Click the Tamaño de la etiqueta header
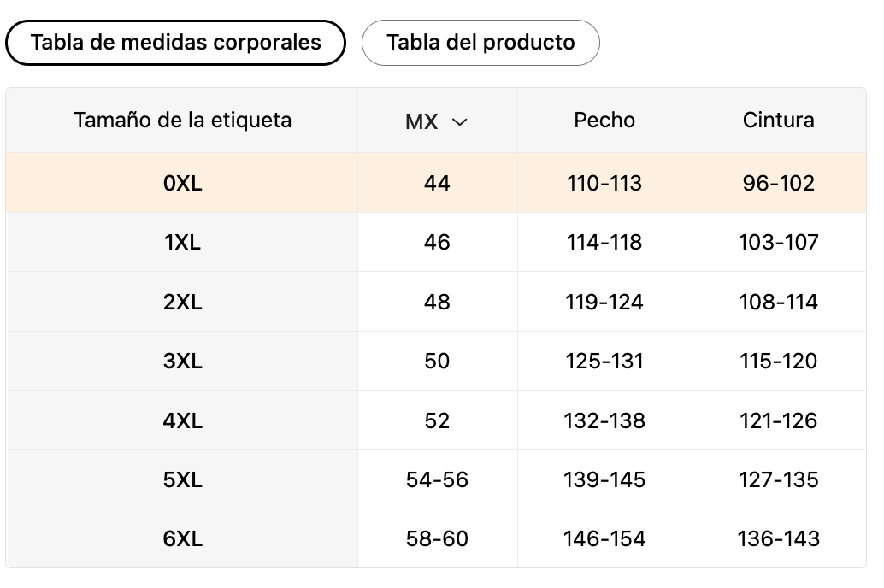884x588 pixels. 183,121
